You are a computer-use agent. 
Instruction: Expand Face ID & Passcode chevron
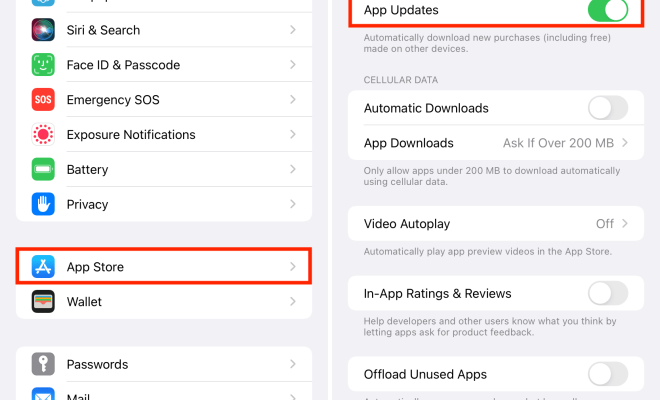coord(293,65)
